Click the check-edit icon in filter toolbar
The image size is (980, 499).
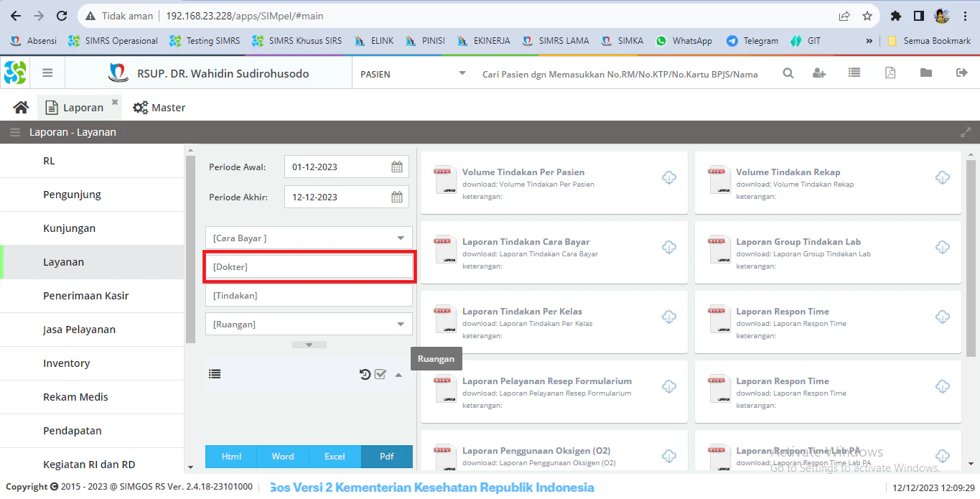pos(381,374)
